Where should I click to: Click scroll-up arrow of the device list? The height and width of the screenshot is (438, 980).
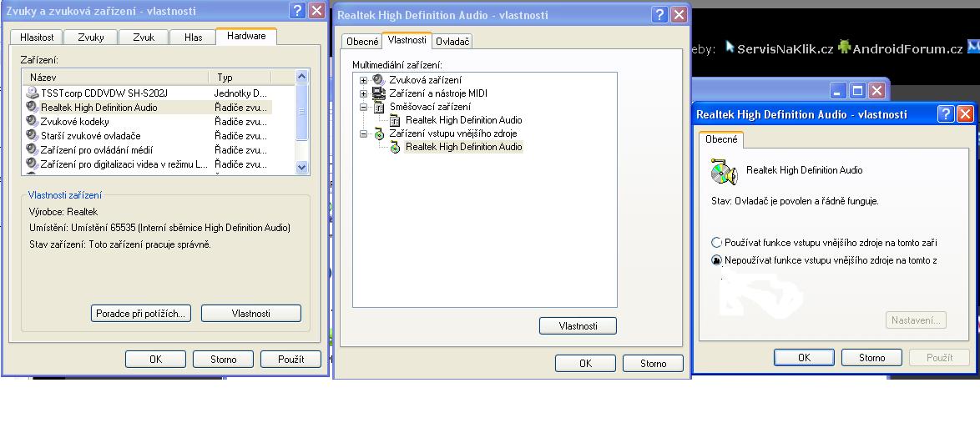[x=302, y=76]
